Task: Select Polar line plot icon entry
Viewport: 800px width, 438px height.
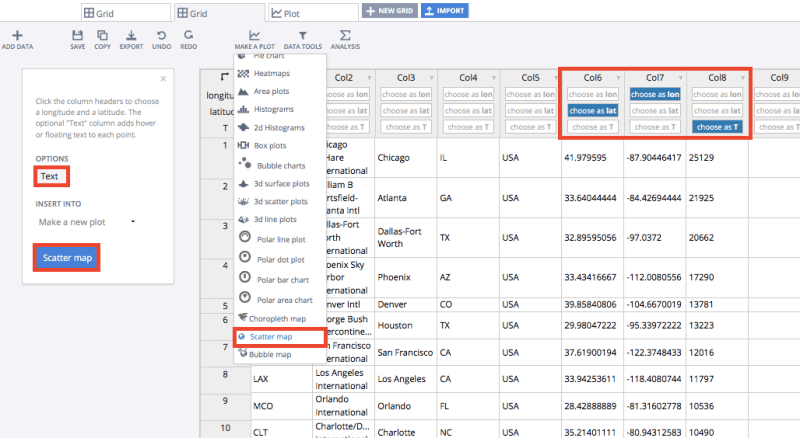Action: [x=245, y=237]
